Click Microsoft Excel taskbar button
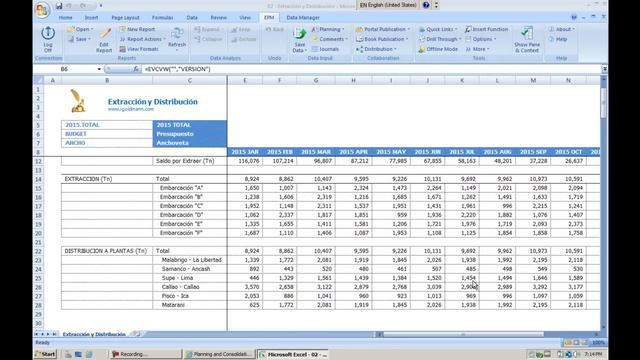The image size is (640, 360). click(x=293, y=354)
